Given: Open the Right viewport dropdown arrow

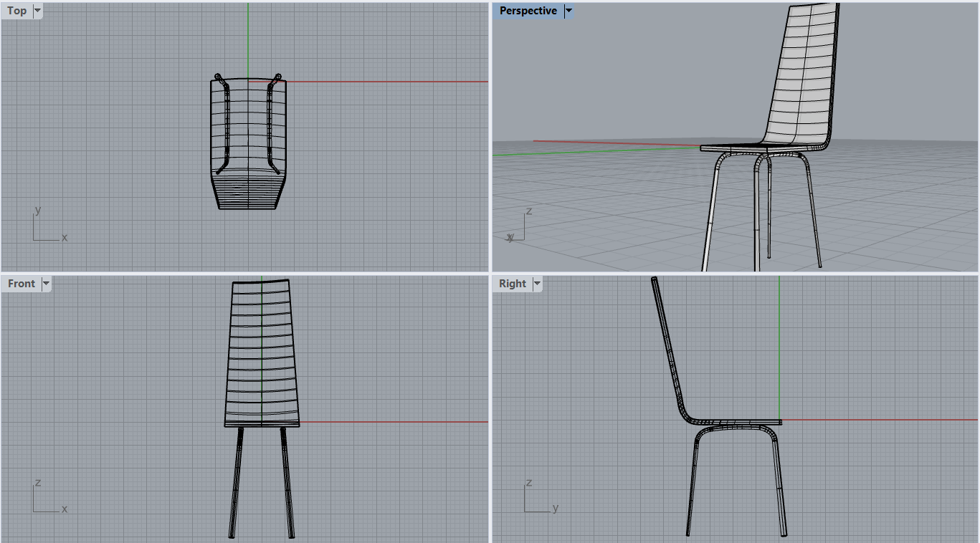Looking at the screenshot, I should pyautogui.click(x=537, y=284).
